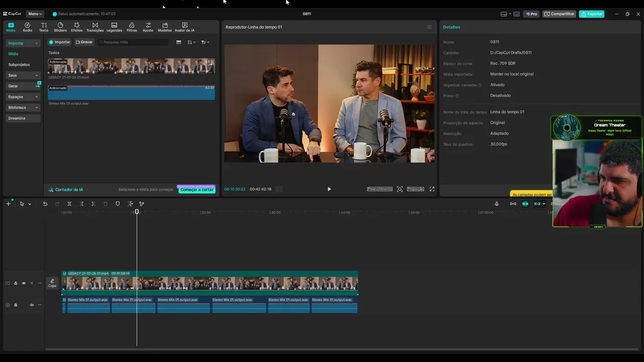
Task: Select the Stereo Mix 01.output.wav media clip
Action: 131,93
